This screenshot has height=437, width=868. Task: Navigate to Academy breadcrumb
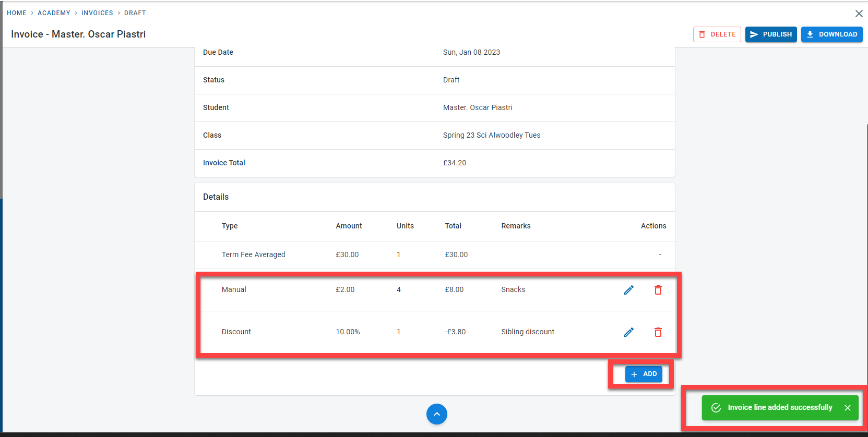pos(54,13)
